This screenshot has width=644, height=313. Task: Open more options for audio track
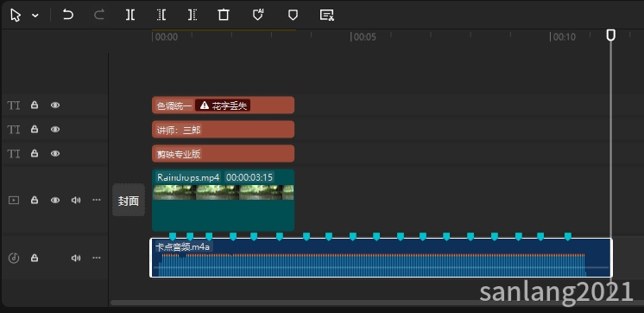click(x=97, y=258)
